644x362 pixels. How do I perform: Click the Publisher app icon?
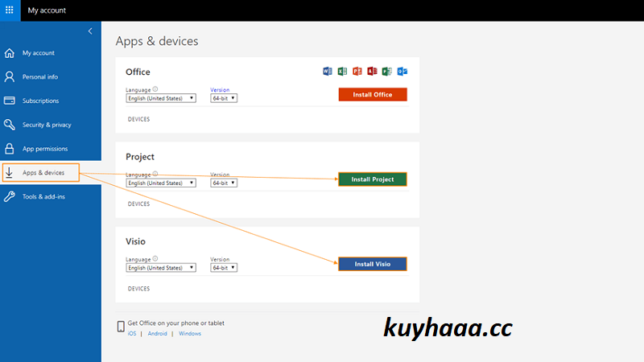tap(387, 72)
